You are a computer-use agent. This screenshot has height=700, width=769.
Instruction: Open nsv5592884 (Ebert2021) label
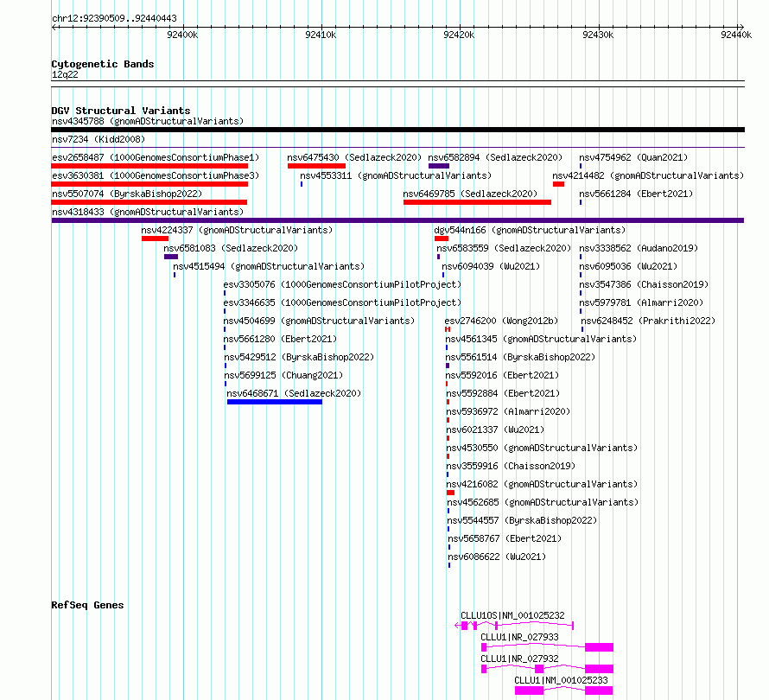click(x=503, y=393)
